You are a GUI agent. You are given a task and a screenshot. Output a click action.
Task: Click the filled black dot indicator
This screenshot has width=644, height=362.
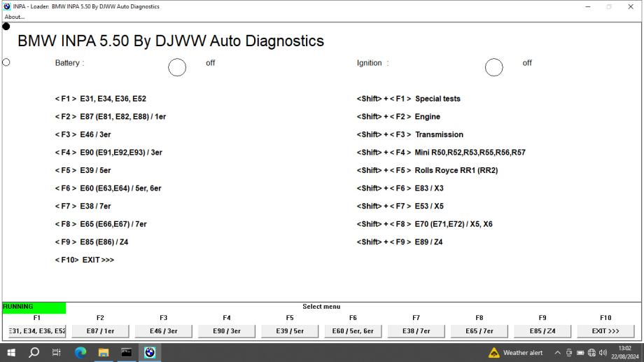pyautogui.click(x=6, y=27)
